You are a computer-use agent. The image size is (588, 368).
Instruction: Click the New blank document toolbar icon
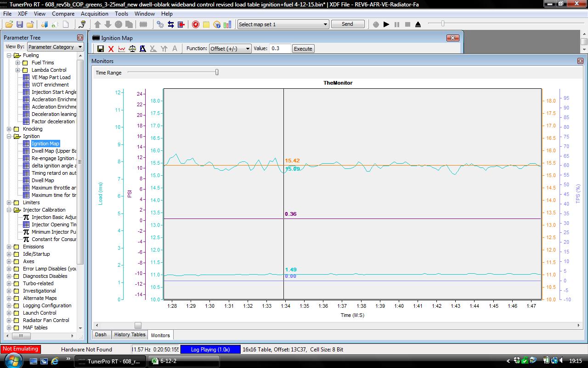[x=66, y=24]
